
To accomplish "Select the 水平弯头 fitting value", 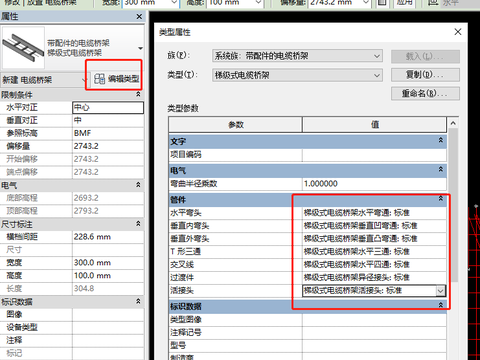I will coord(374,213).
